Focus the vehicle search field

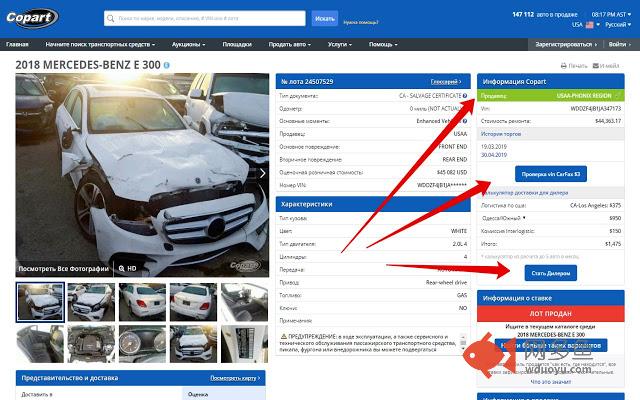[x=204, y=18]
